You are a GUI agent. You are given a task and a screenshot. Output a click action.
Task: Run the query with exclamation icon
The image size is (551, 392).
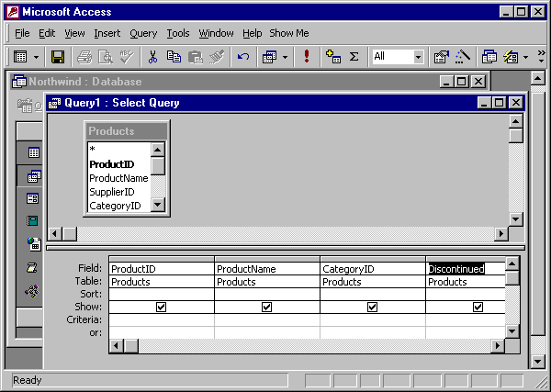tap(307, 57)
